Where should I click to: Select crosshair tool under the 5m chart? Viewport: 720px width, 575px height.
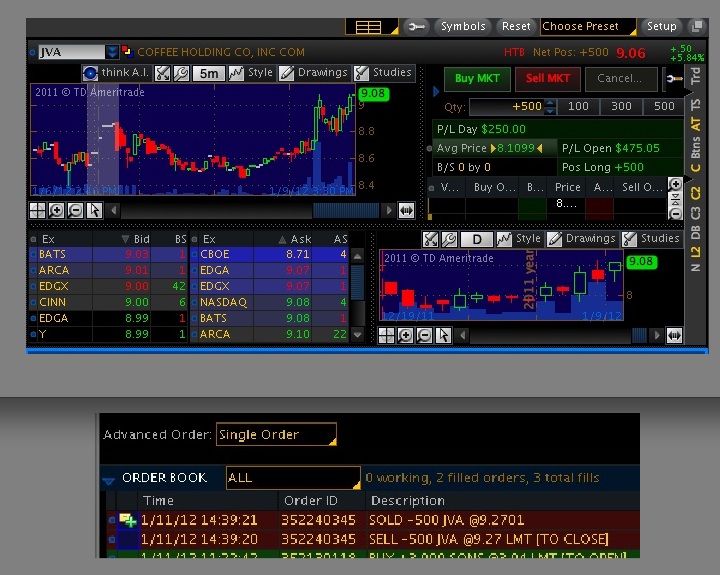point(37,210)
